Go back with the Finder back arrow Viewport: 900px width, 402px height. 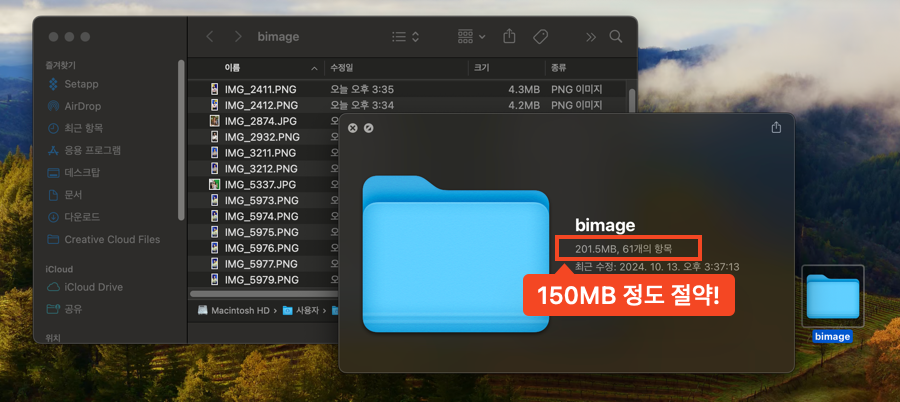210,37
